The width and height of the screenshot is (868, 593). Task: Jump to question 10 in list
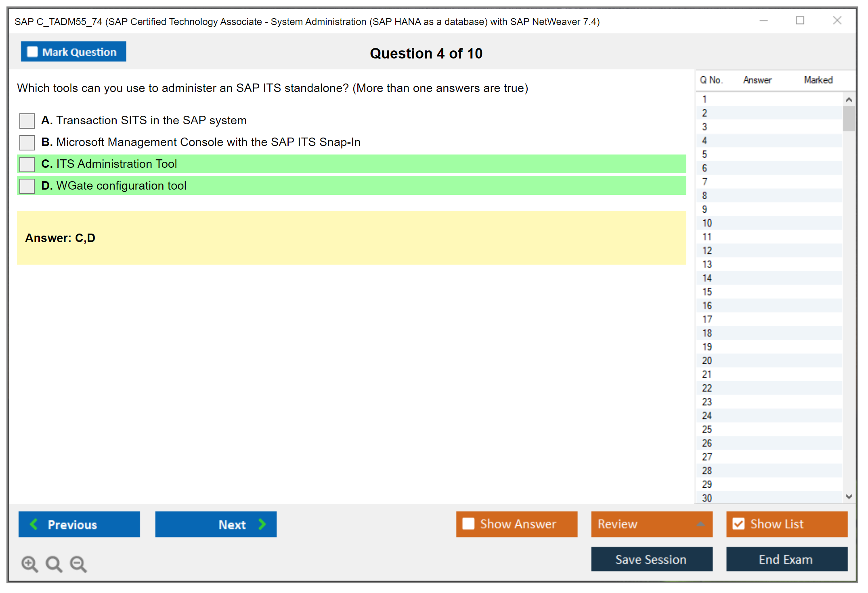(x=707, y=223)
